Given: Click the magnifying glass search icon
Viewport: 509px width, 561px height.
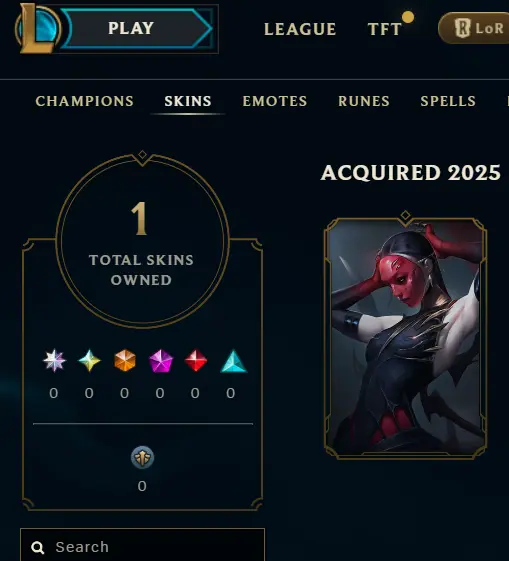Looking at the screenshot, I should click(38, 547).
